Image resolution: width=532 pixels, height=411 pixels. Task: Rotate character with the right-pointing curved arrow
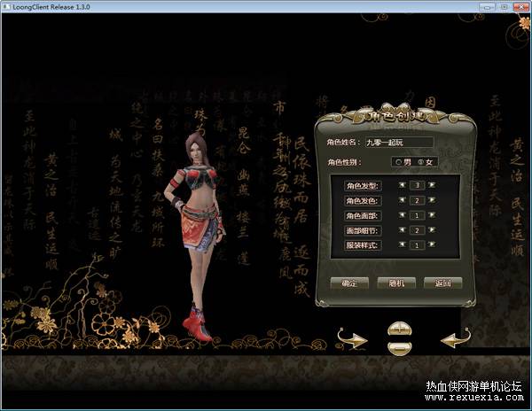pyautogui.click(x=352, y=339)
